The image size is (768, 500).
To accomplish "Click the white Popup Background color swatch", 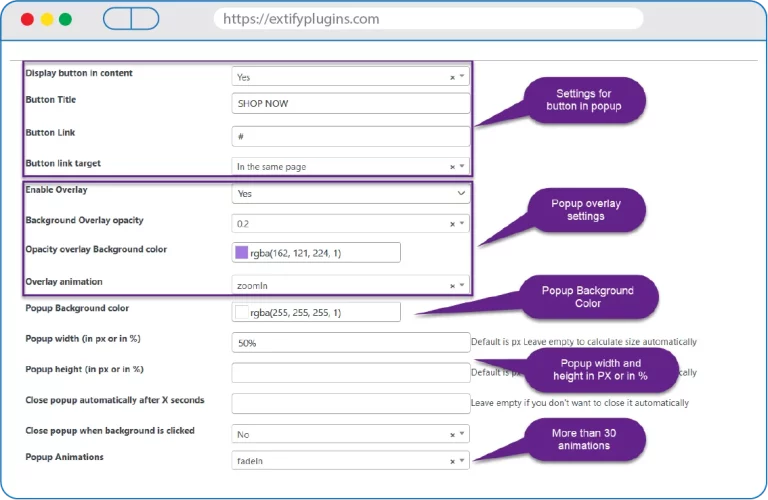I will [x=241, y=313].
